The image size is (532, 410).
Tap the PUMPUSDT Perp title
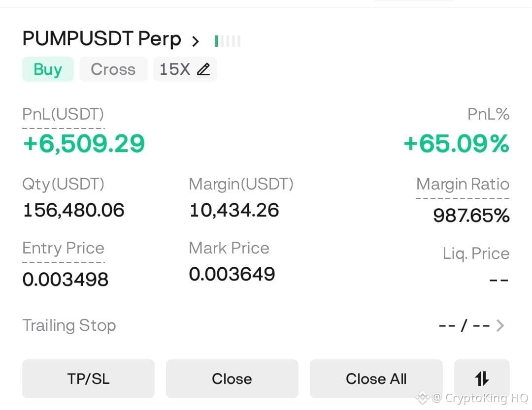tap(102, 39)
